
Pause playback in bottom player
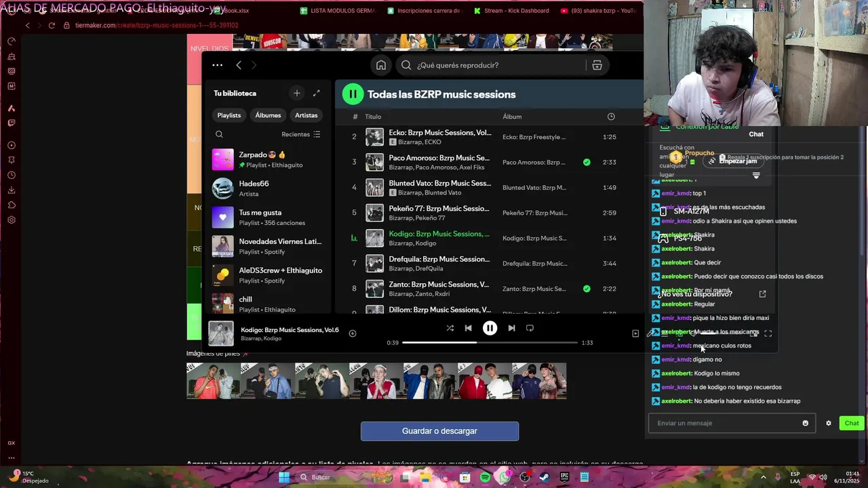coord(490,328)
